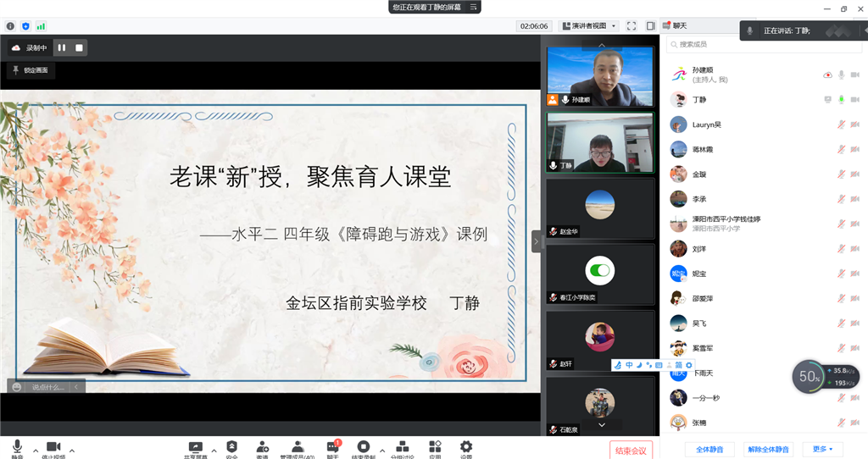Click 丁静's screen sharing icon in member list
868x459 pixels.
[x=827, y=100]
